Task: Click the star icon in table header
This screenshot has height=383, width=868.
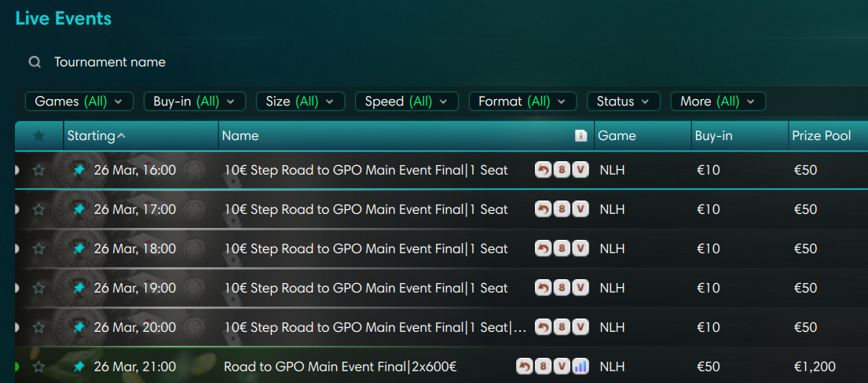Action: [x=38, y=136]
